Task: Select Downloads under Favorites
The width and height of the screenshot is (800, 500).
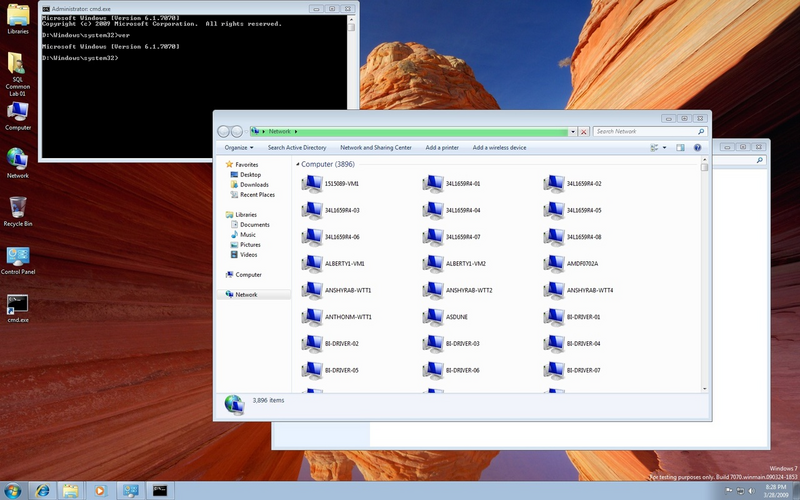Action: pos(254,184)
